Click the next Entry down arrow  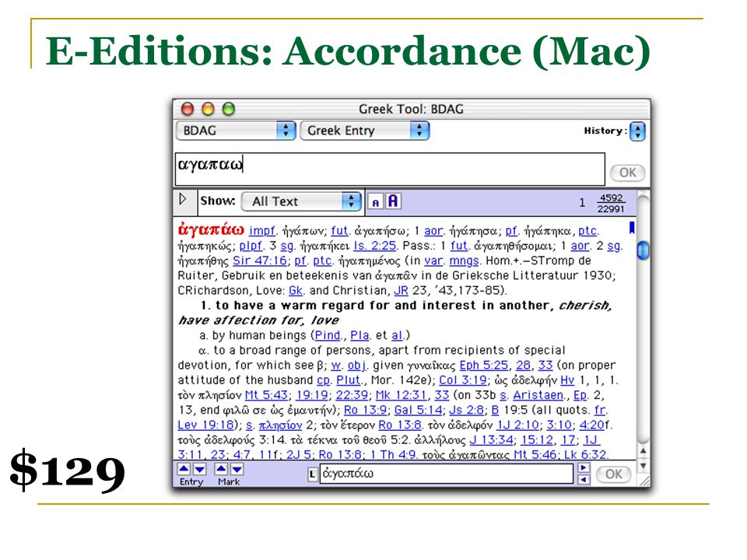point(200,469)
